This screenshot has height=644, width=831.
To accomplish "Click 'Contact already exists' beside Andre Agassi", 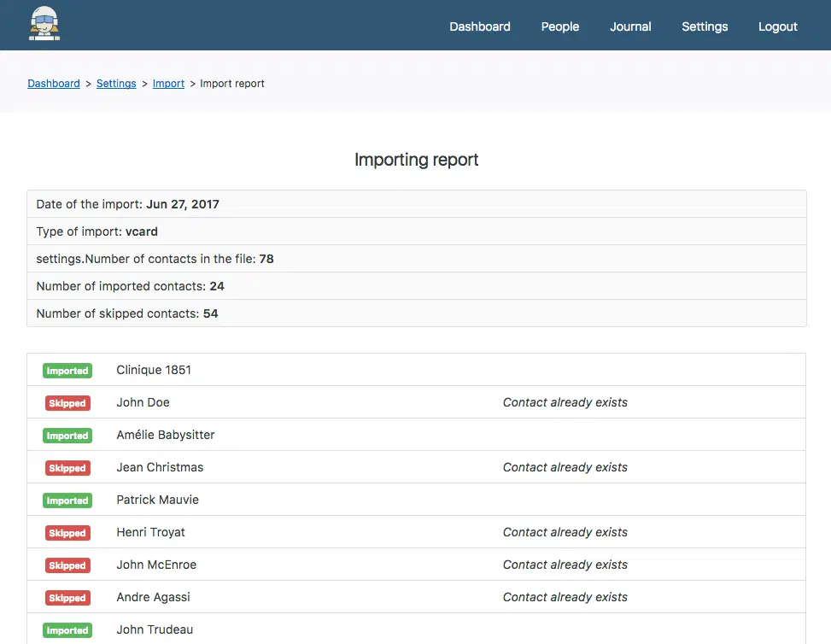I will click(x=565, y=597).
